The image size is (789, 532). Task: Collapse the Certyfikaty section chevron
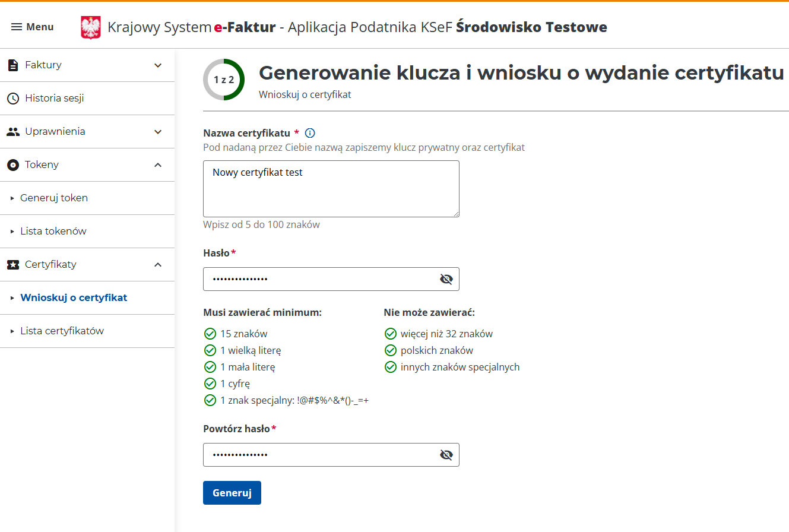click(x=158, y=265)
